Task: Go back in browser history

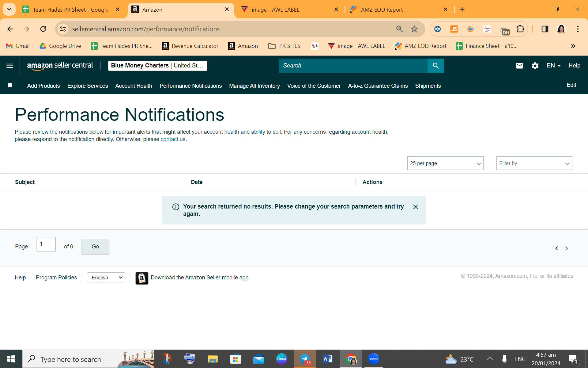Action: point(10,29)
